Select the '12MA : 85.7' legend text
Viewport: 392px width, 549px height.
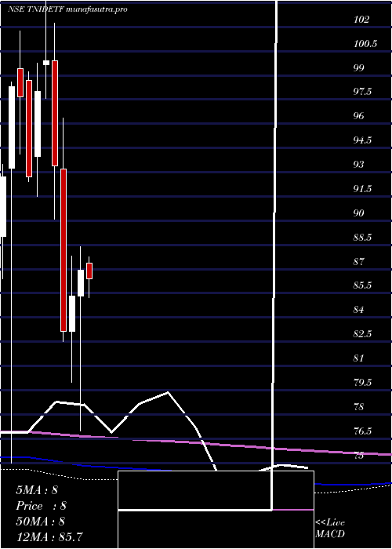click(49, 536)
